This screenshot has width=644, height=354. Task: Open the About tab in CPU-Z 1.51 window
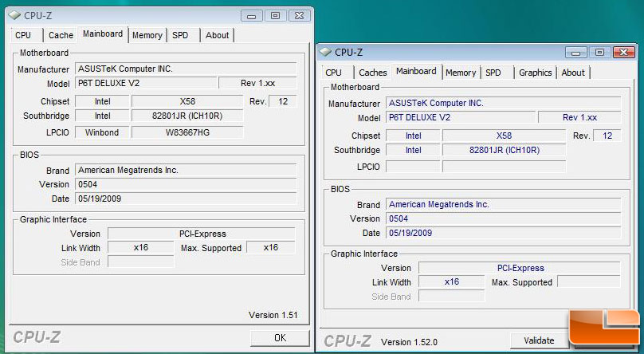coord(218,35)
